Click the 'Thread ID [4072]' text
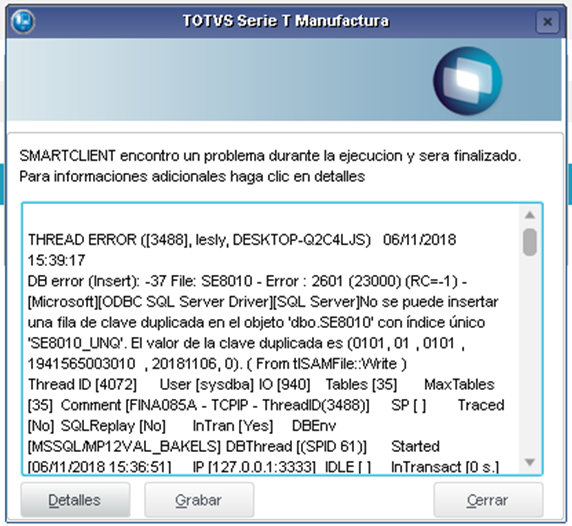Image resolution: width=572 pixels, height=526 pixels. point(82,384)
